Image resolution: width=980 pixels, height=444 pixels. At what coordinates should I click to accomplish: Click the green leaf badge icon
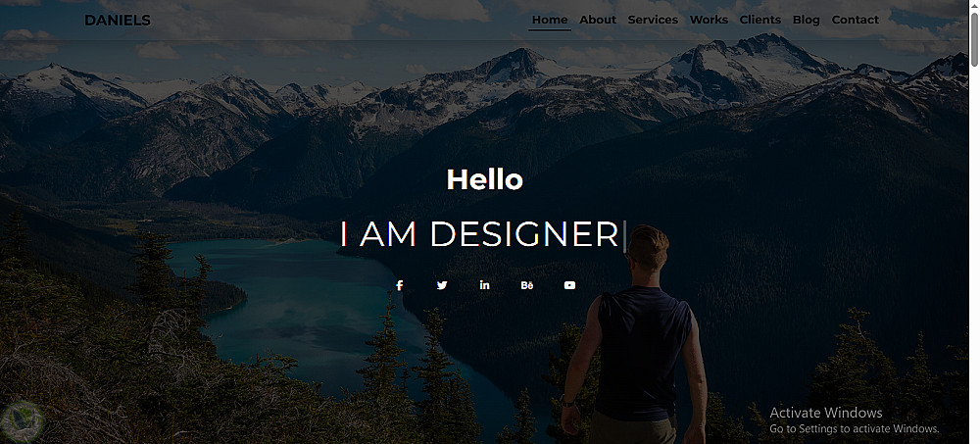click(23, 421)
